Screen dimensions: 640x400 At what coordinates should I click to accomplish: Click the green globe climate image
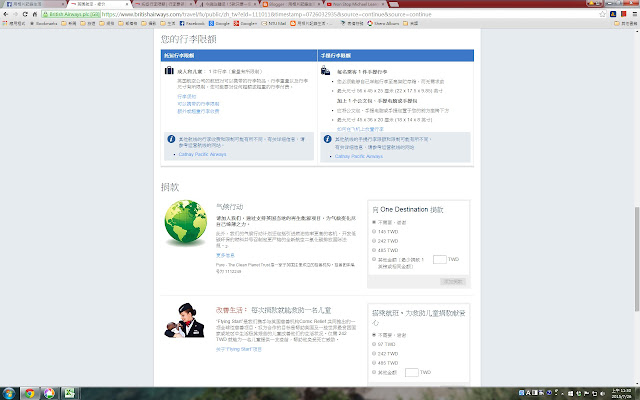pos(186,222)
